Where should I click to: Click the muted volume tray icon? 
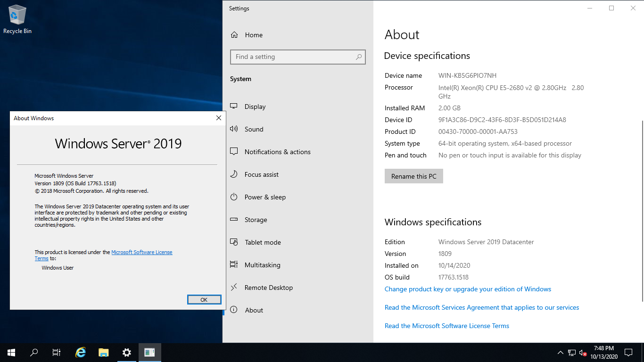click(583, 353)
